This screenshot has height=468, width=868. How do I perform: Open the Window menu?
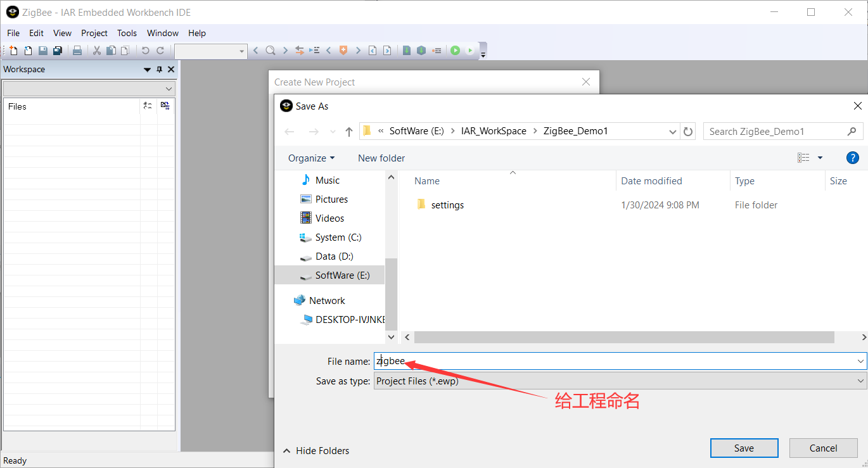coord(163,33)
